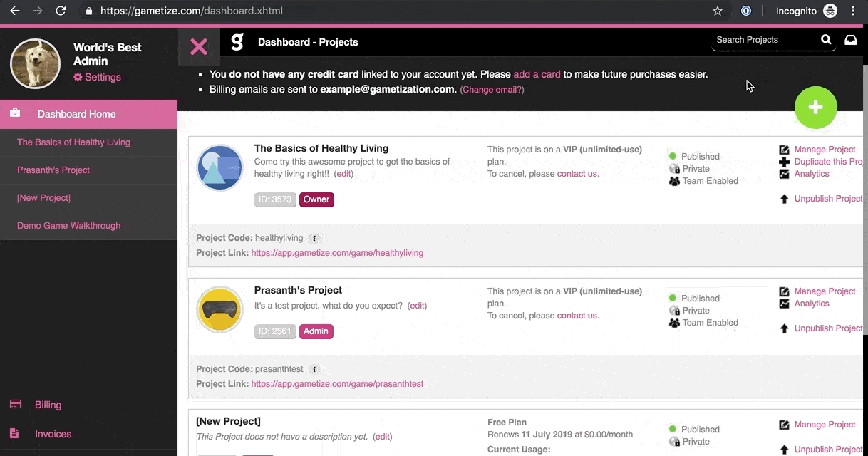Click the Admin role badge
Image resolution: width=868 pixels, height=456 pixels.
(316, 331)
